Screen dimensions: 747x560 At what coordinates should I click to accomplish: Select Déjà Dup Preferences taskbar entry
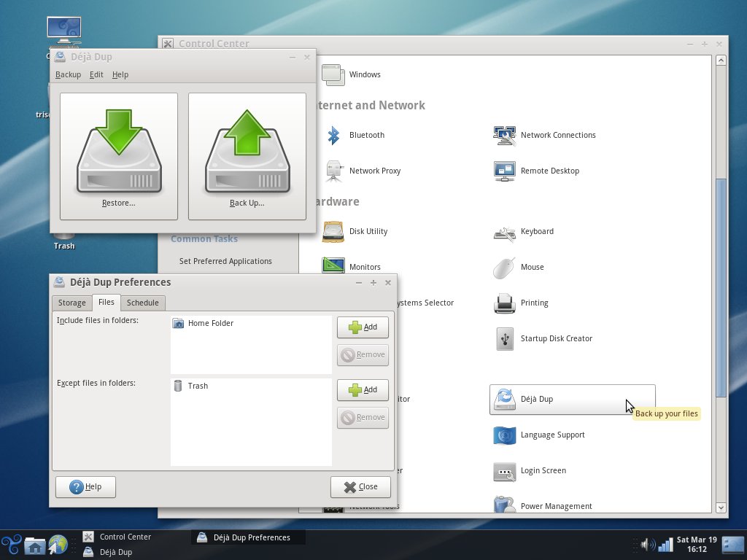click(x=248, y=537)
